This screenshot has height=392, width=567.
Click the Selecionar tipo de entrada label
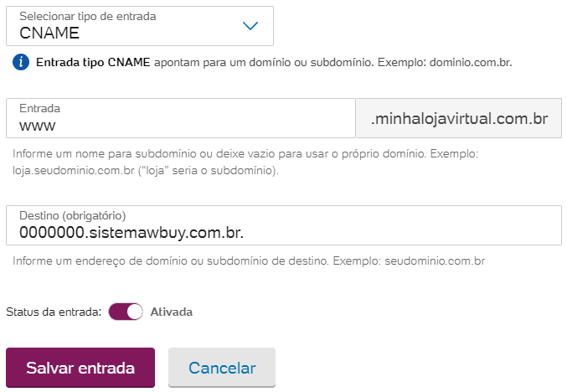click(x=87, y=16)
